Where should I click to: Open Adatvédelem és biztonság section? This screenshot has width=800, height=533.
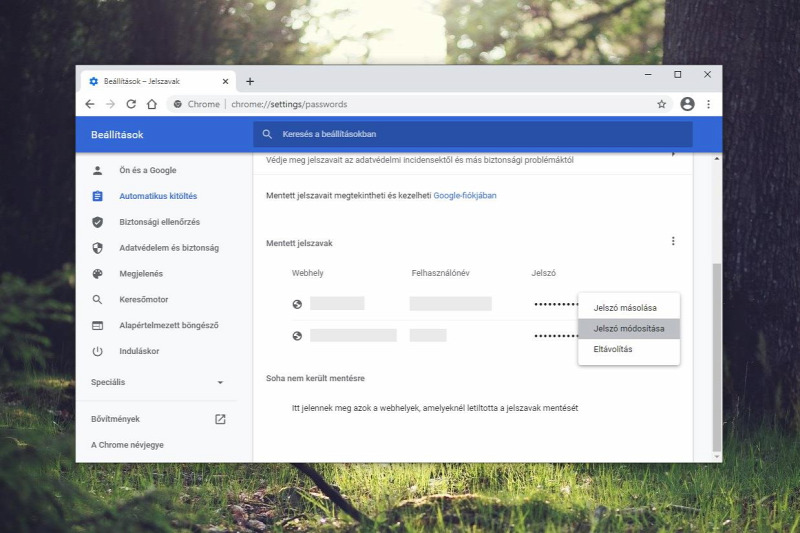(169, 248)
